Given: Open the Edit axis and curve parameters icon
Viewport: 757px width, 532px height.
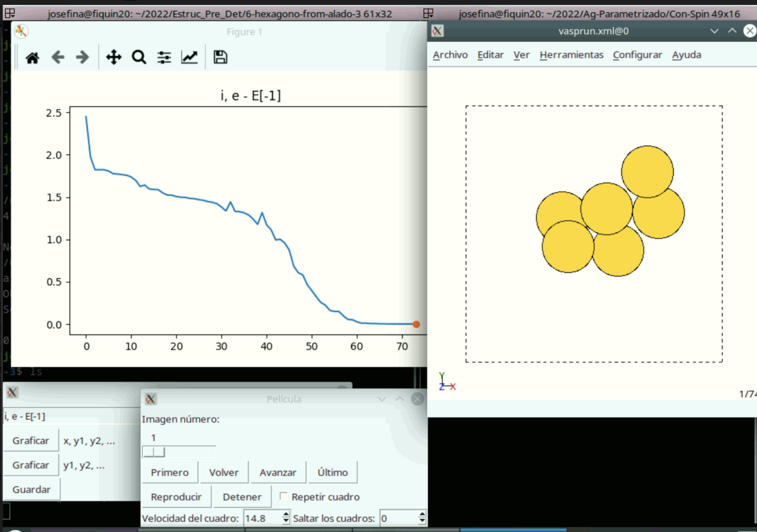Looking at the screenshot, I should 189,58.
